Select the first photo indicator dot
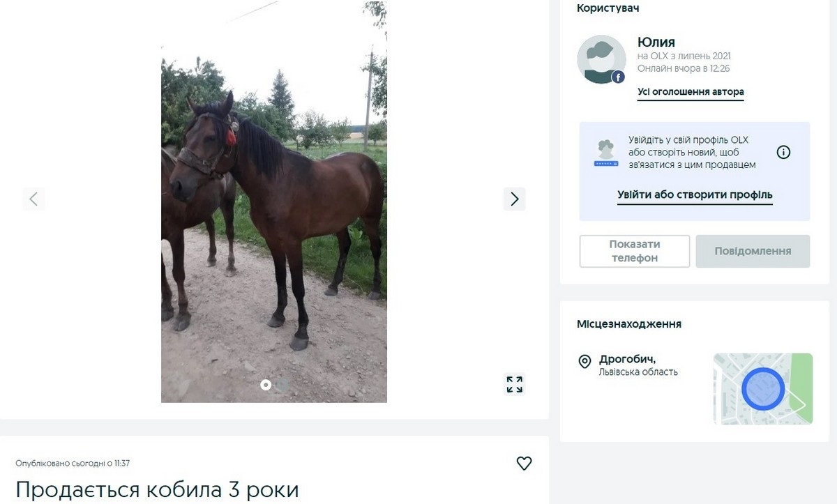The height and width of the screenshot is (504, 837). pyautogui.click(x=265, y=385)
